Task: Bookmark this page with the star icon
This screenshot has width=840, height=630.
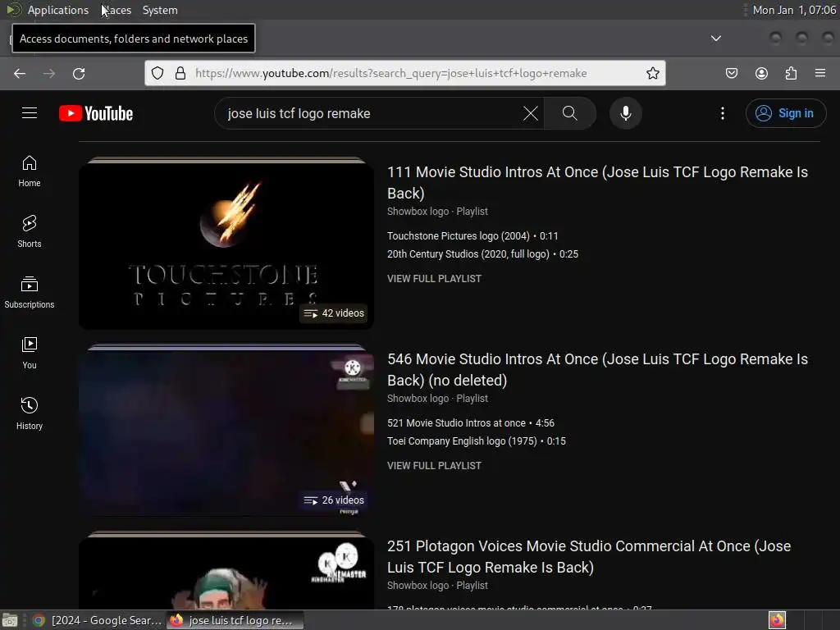Action: click(x=652, y=73)
